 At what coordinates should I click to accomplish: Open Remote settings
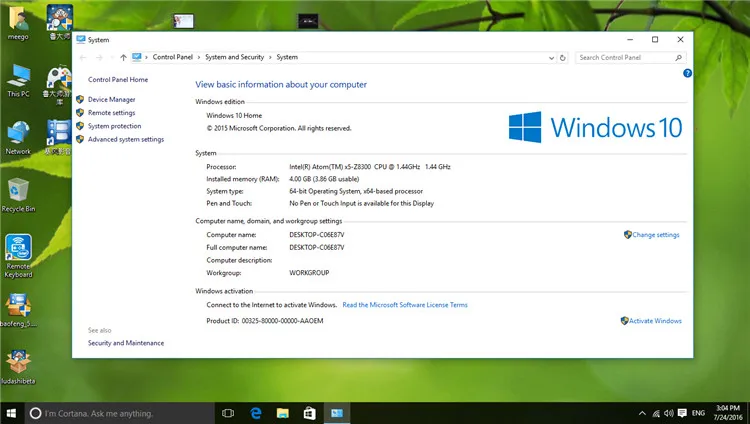click(x=111, y=113)
